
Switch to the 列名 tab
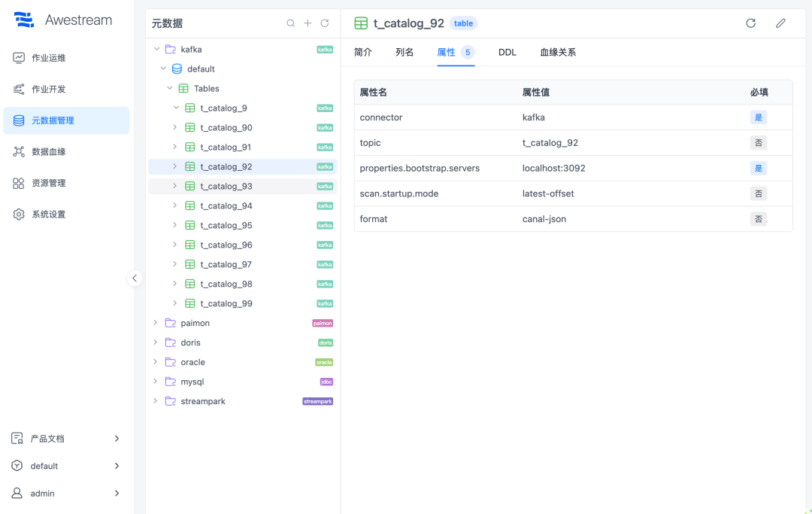click(404, 53)
